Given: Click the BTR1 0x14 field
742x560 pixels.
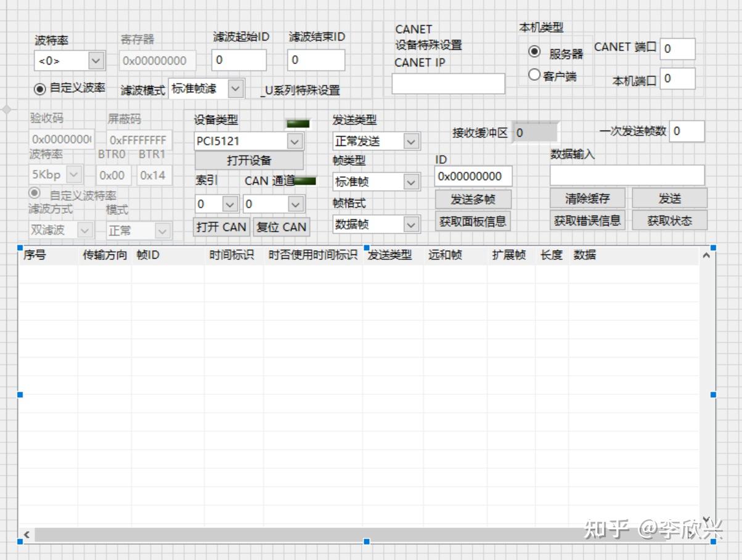Looking at the screenshot, I should (x=154, y=175).
